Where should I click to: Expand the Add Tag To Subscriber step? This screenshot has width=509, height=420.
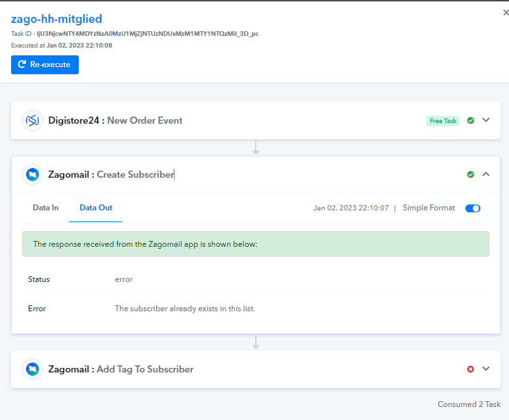[x=486, y=369]
